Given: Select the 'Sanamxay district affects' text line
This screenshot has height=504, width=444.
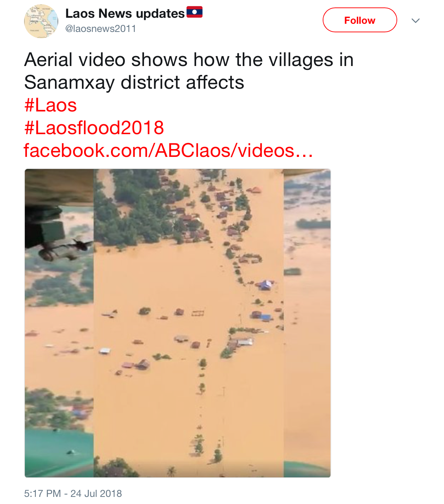Looking at the screenshot, I should pyautogui.click(x=134, y=82).
